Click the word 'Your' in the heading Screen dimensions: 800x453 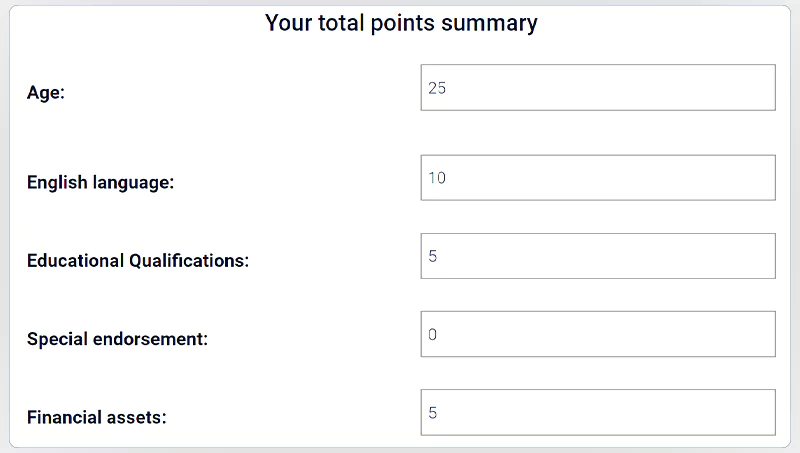tap(287, 23)
